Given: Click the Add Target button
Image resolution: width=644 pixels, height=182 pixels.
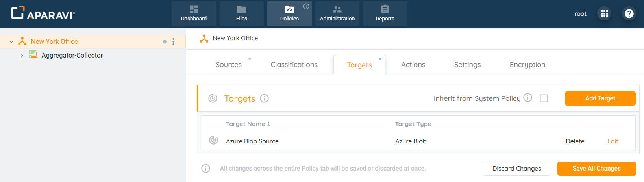Looking at the screenshot, I should pyautogui.click(x=600, y=98).
